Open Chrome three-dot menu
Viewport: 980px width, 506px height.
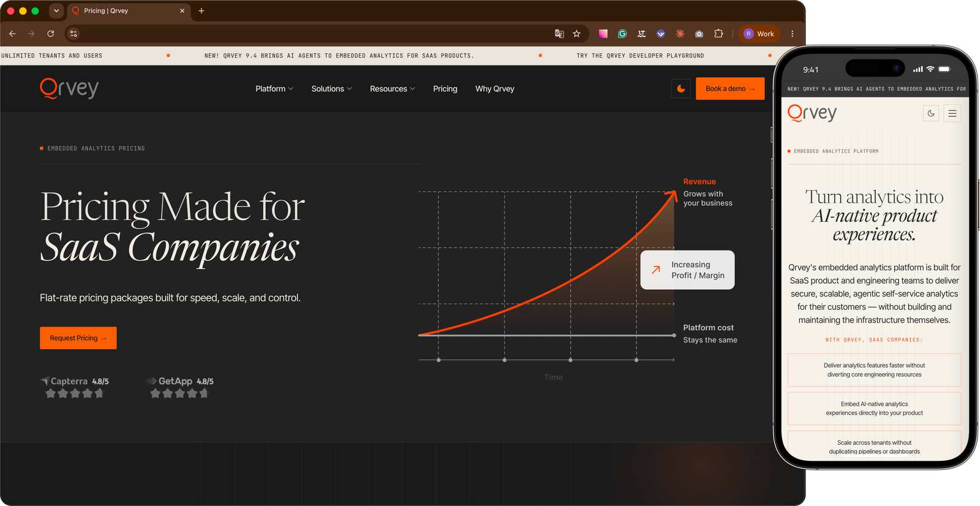pos(792,34)
